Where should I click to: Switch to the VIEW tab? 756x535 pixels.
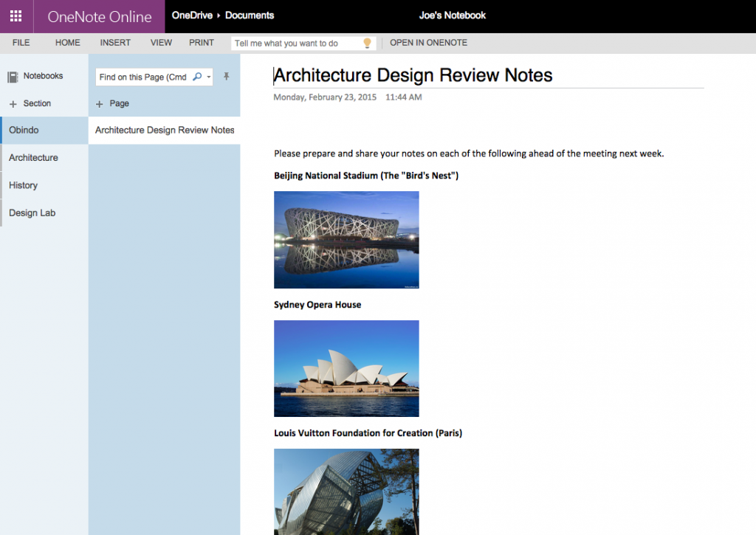161,43
